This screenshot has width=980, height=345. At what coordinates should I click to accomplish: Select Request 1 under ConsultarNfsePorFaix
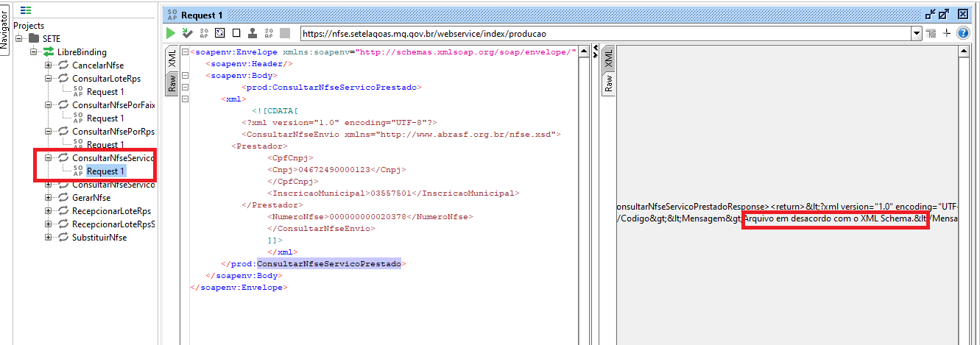(x=105, y=118)
